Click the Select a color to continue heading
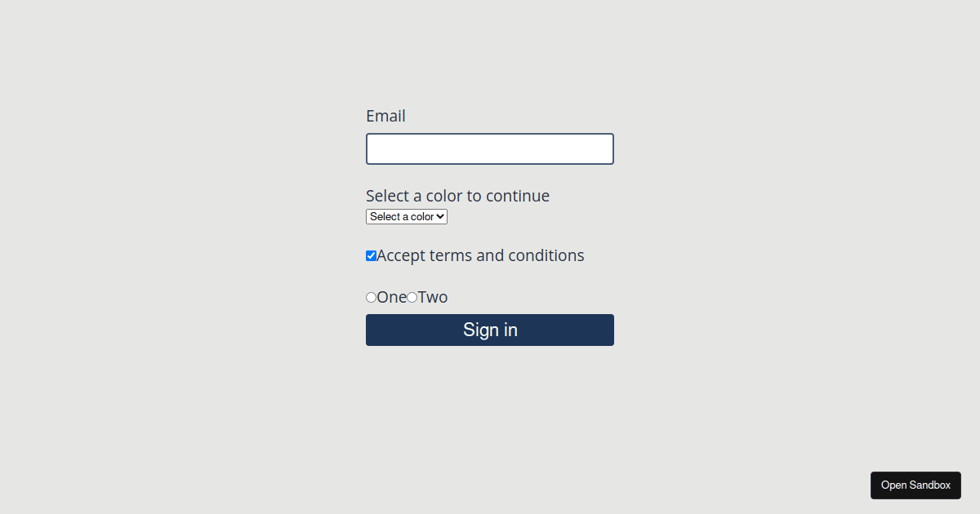The height and width of the screenshot is (514, 980). click(457, 196)
